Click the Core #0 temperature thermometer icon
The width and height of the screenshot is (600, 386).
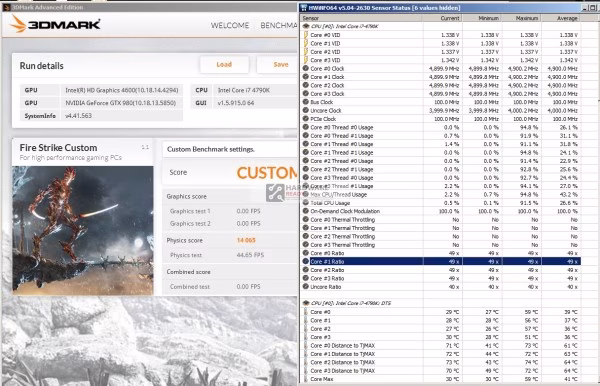tap(306, 312)
